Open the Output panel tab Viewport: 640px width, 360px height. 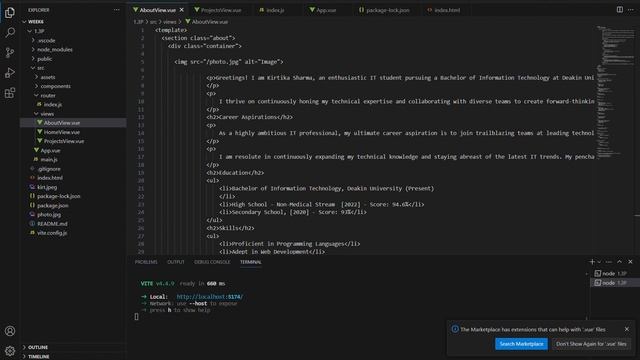(x=176, y=262)
